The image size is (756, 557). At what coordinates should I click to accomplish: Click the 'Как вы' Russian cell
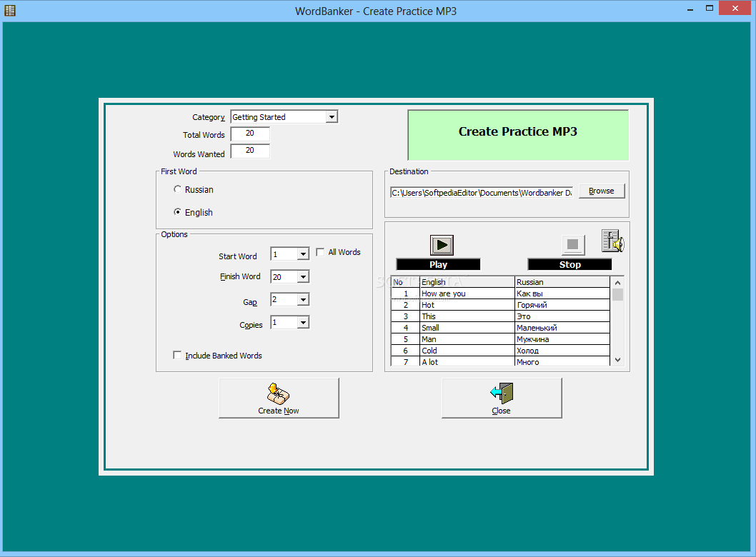pos(562,293)
